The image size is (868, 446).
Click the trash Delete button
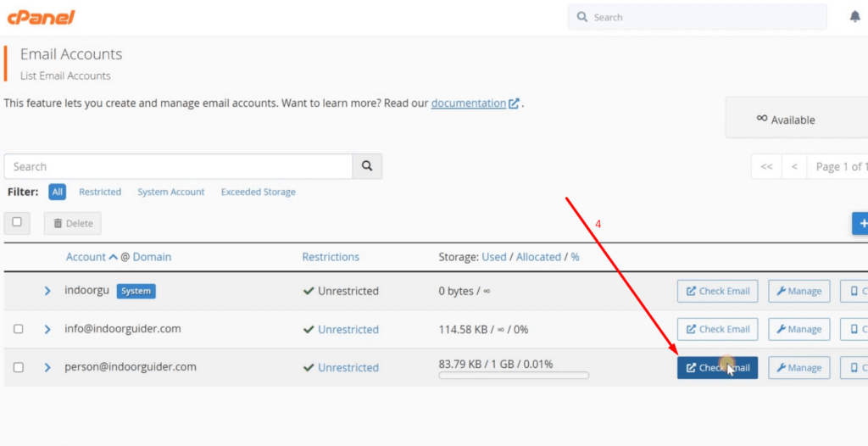(x=73, y=223)
